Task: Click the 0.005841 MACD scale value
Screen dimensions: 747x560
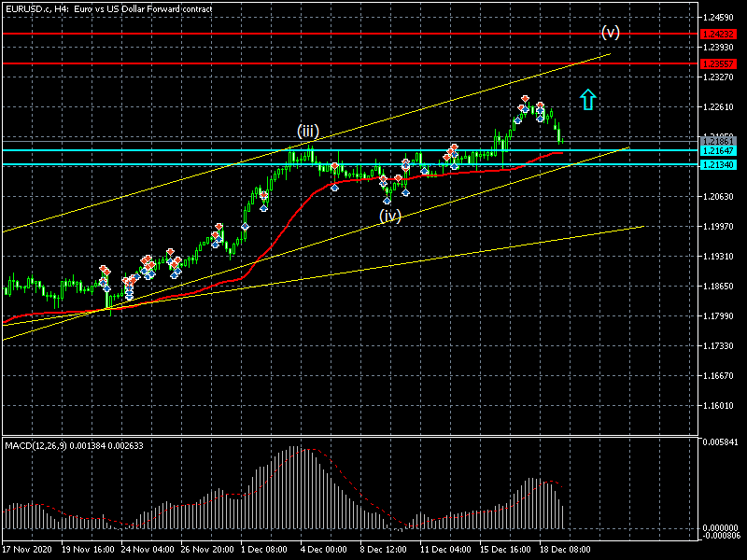Action: tap(720, 441)
